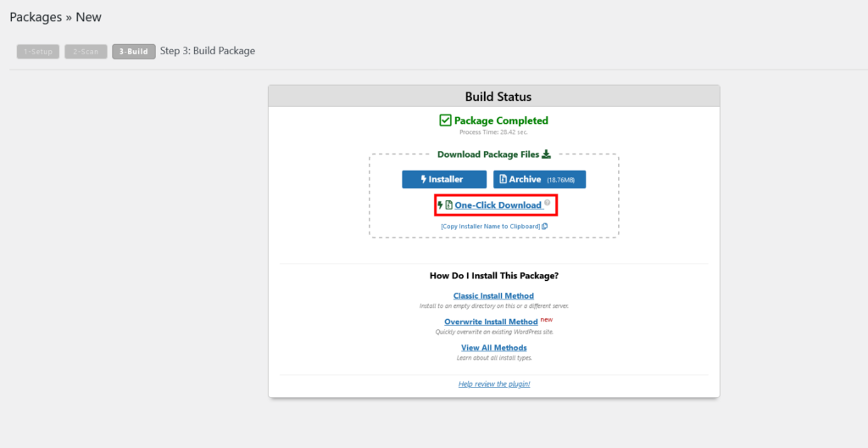Click How Do I Install This Package? heading
868x448 pixels.
pos(494,276)
